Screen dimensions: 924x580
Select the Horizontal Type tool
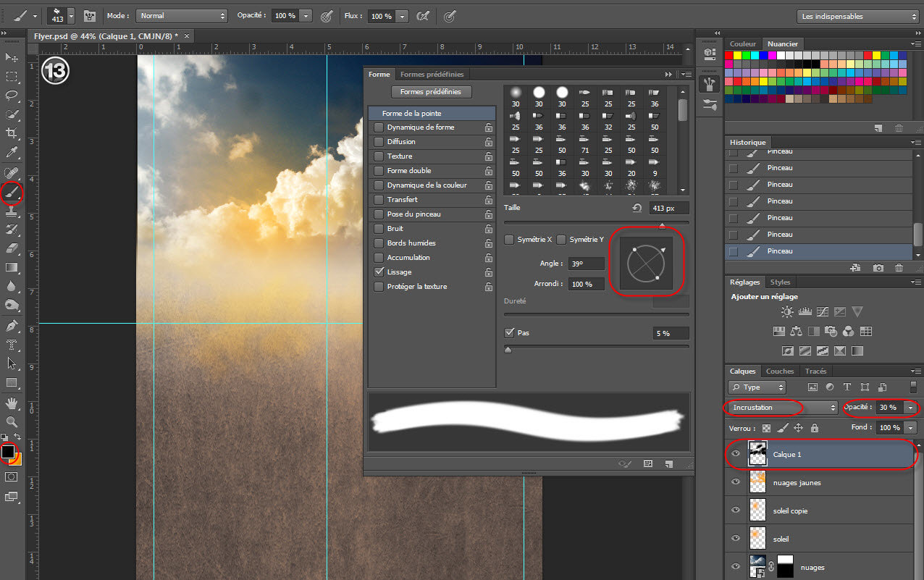[x=12, y=345]
